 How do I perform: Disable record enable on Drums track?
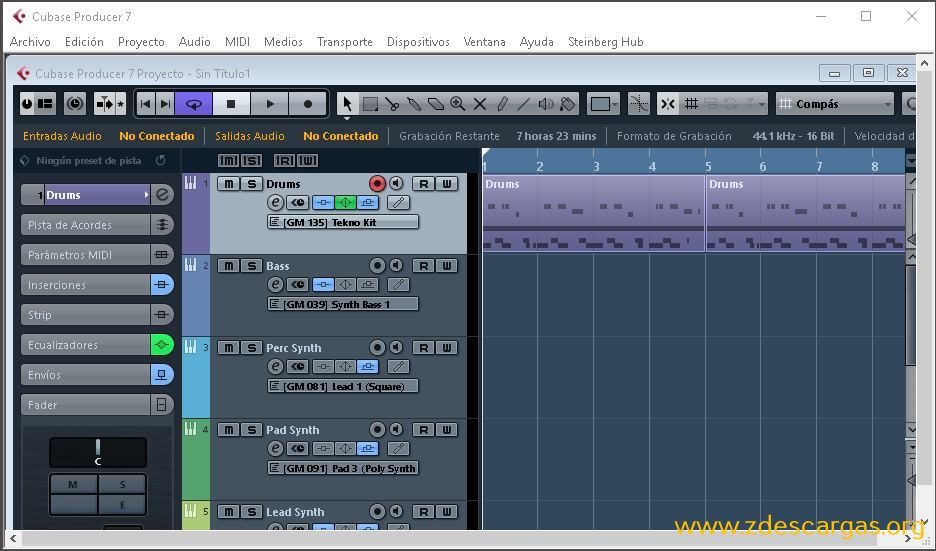(x=377, y=183)
